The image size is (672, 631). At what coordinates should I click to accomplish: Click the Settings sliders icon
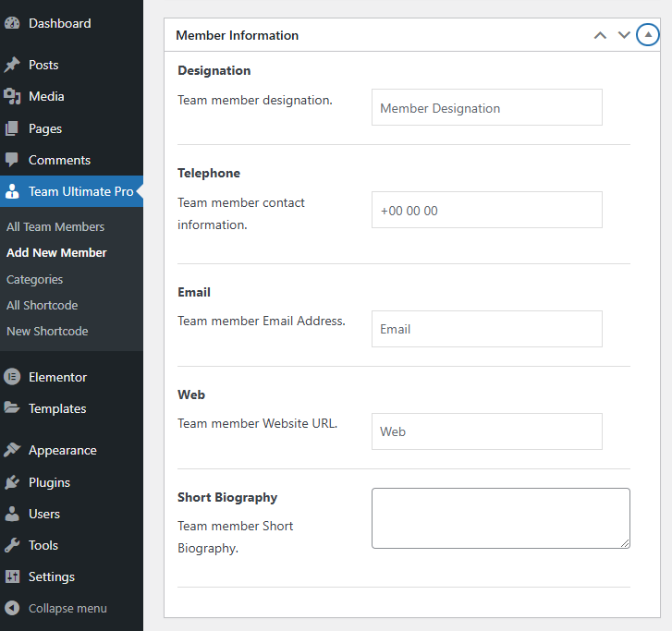pos(12,576)
